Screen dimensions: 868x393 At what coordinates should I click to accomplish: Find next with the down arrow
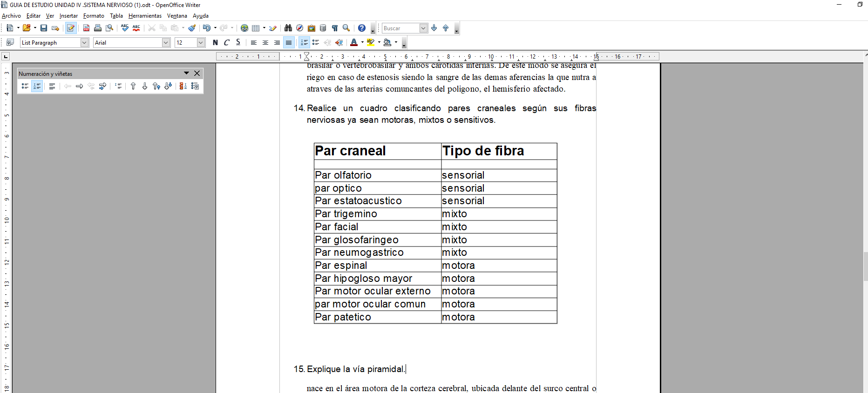click(434, 28)
